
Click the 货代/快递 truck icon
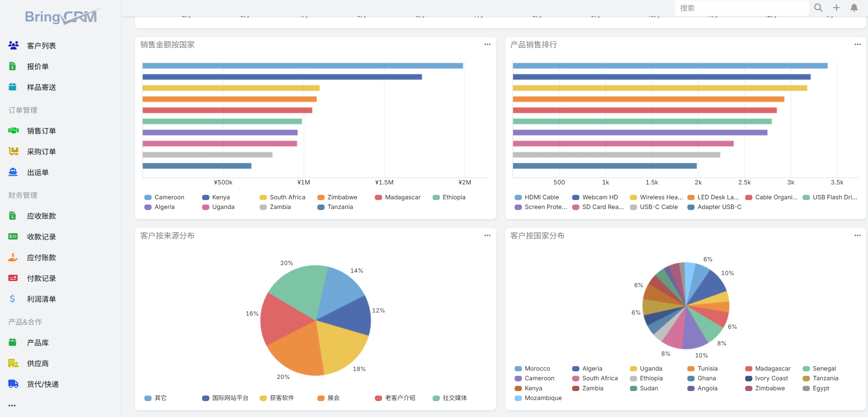[x=13, y=384]
